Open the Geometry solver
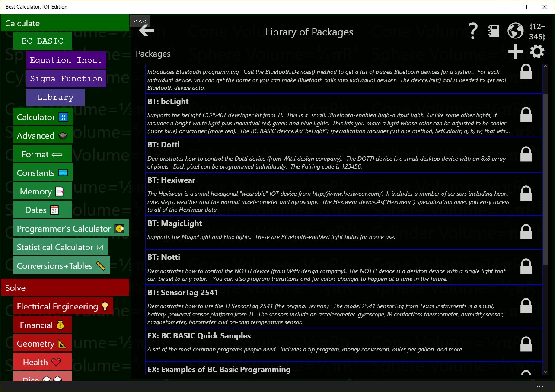The image size is (555, 392). point(42,344)
